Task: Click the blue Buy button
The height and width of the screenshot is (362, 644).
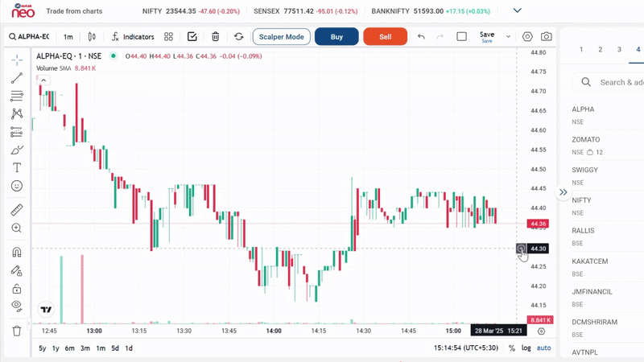Action: tap(336, 37)
